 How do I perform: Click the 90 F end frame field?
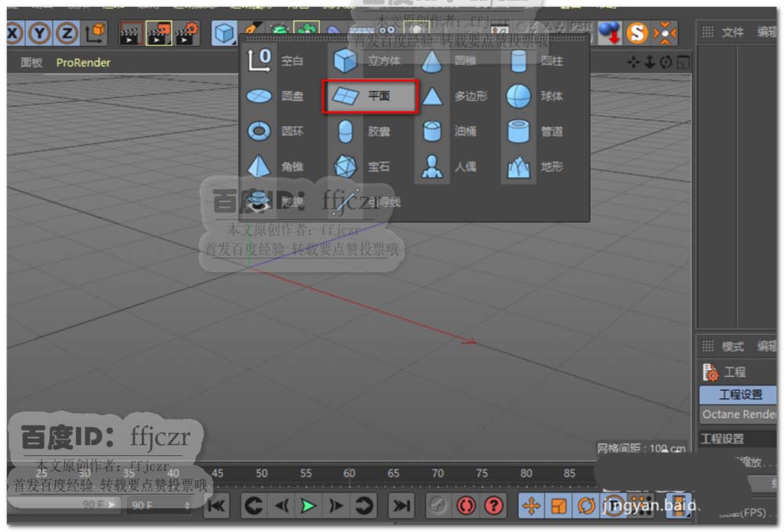159,505
